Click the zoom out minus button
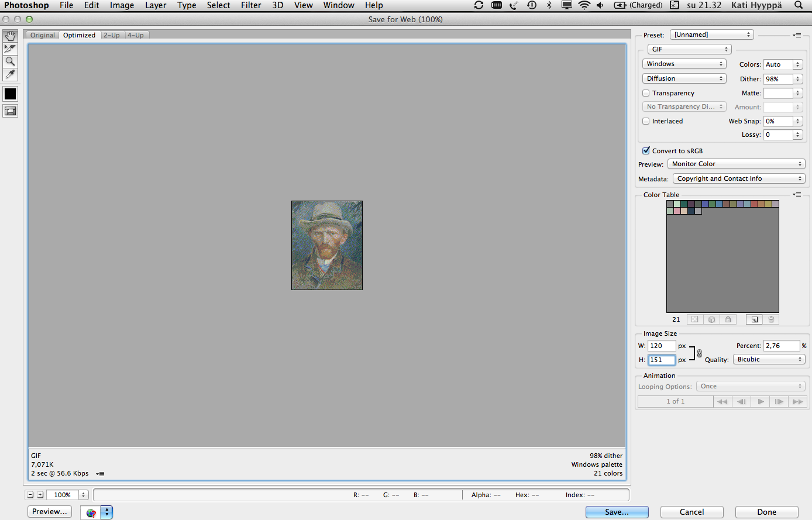Image resolution: width=812 pixels, height=520 pixels. pyautogui.click(x=30, y=495)
